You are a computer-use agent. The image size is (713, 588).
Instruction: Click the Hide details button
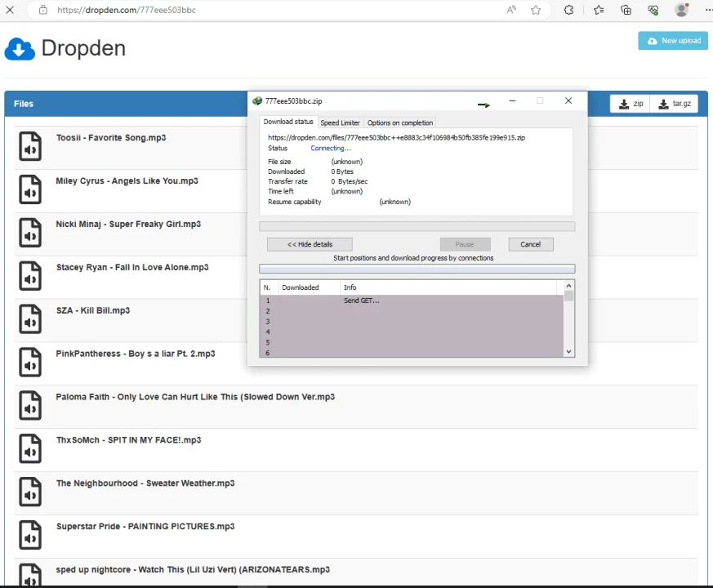point(310,244)
